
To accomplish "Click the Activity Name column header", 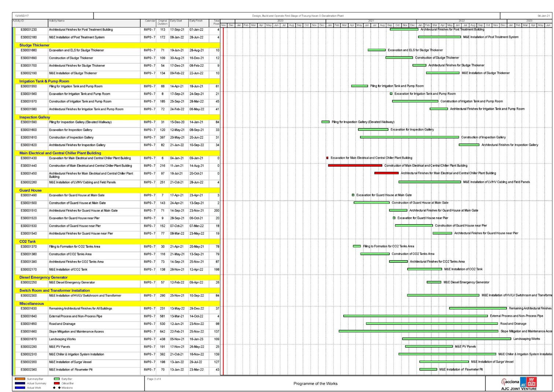I will coord(57,21).
